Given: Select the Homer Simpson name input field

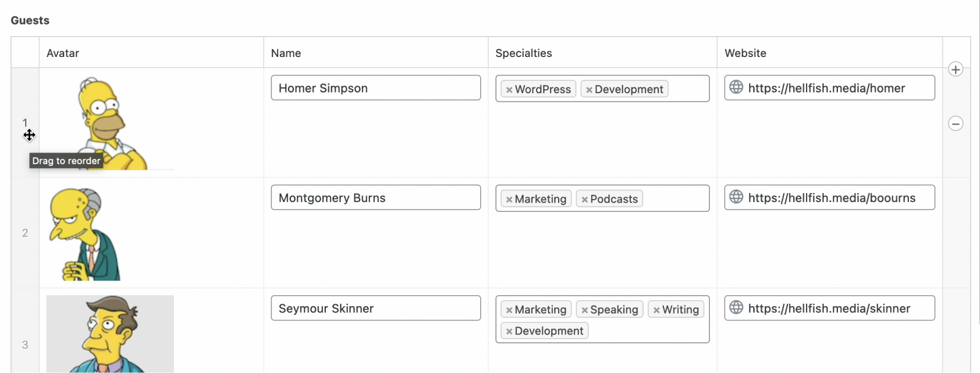Looking at the screenshot, I should click(375, 88).
